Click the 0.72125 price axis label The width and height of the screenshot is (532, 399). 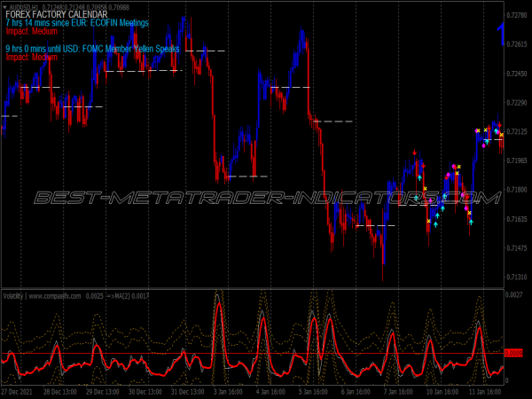516,131
